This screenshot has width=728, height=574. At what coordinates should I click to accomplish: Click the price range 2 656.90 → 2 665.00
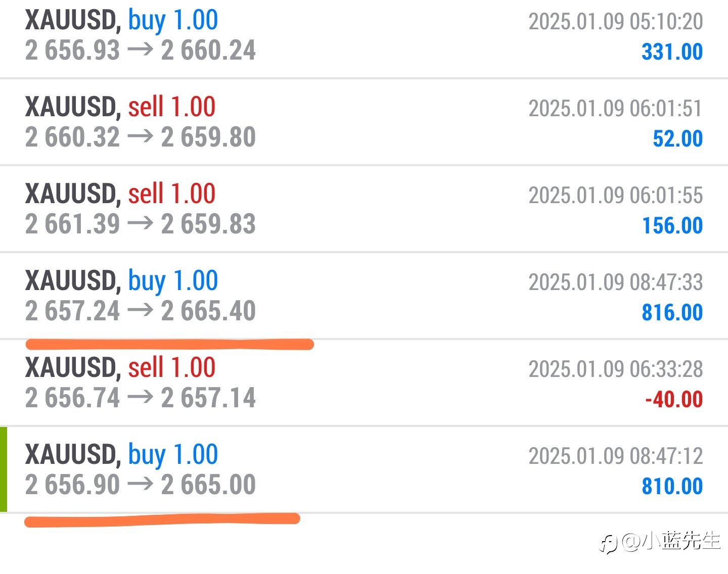coord(141,485)
